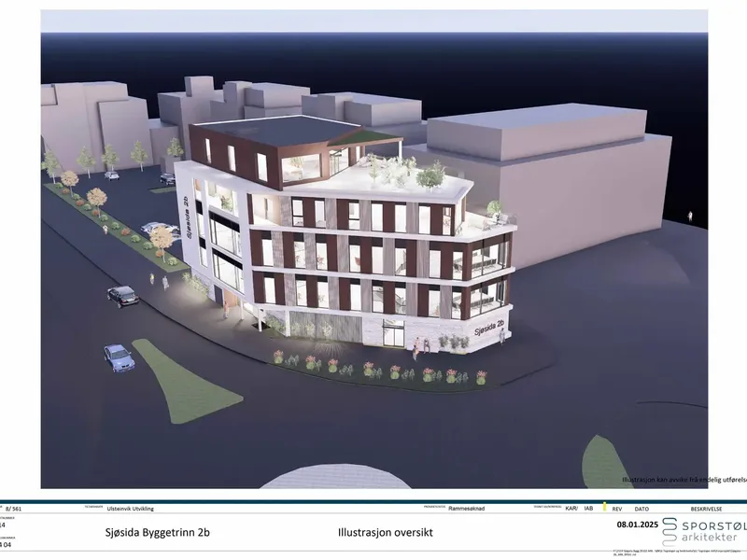Click the 'KAR/' initials in the title block
The image size is (747, 560).
[571, 509]
